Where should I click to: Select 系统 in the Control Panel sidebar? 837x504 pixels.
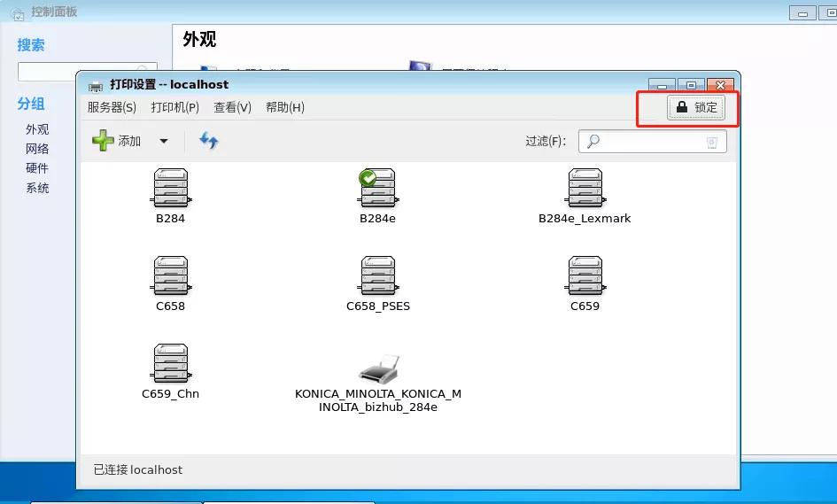point(37,188)
